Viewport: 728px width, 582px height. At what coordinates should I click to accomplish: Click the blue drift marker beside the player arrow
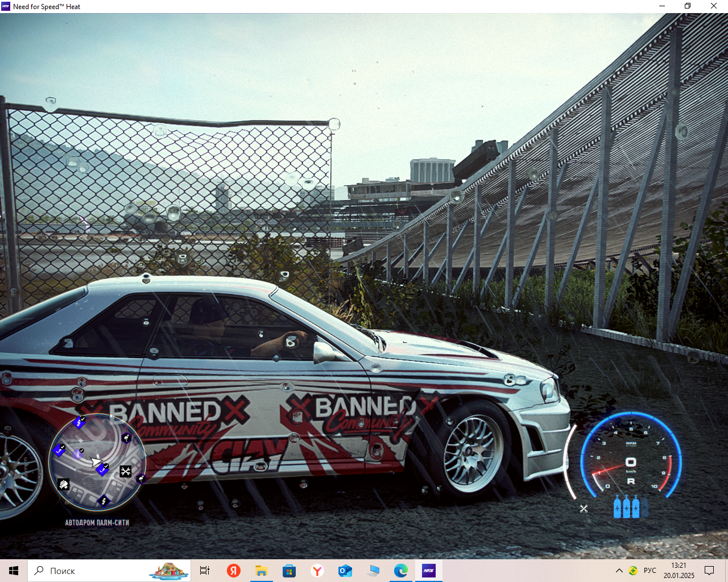103,469
